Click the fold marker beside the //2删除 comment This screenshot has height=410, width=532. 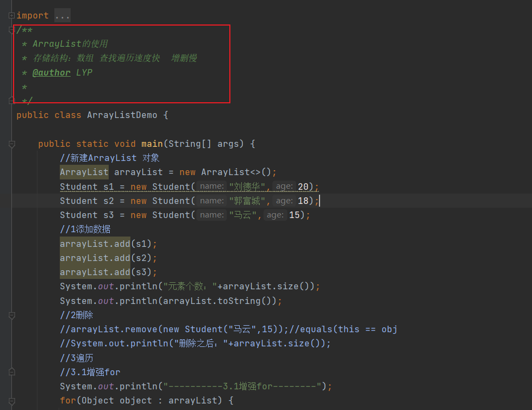pyautogui.click(x=11, y=315)
